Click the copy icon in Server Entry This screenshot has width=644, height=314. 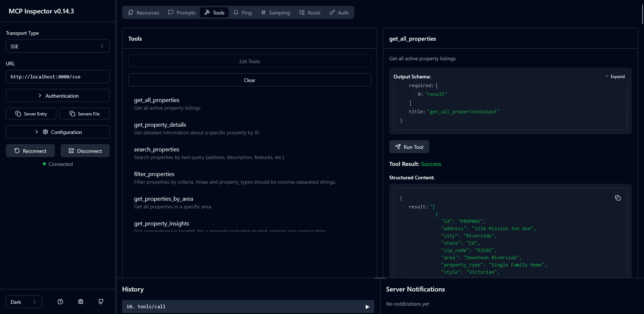pos(18,114)
